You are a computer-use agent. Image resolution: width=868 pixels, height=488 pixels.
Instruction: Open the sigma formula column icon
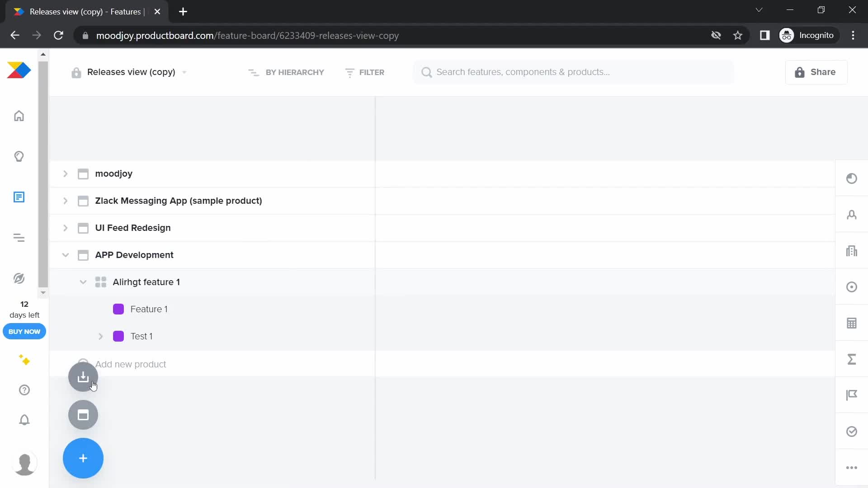852,359
